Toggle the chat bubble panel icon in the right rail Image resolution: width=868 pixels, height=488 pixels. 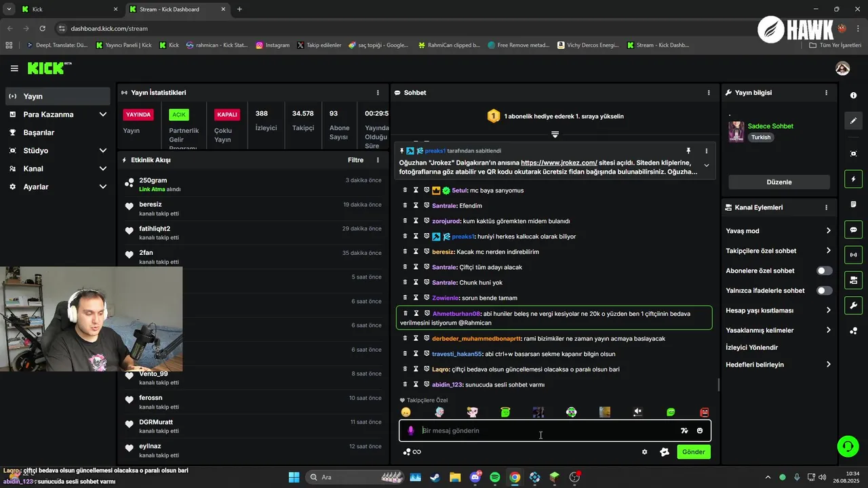point(853,230)
